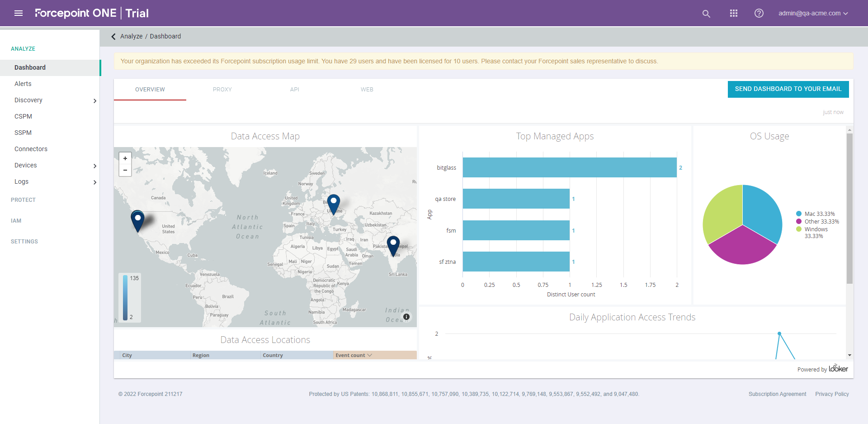The height and width of the screenshot is (424, 868).
Task: Open the Subscription Agreement link
Action: click(777, 394)
